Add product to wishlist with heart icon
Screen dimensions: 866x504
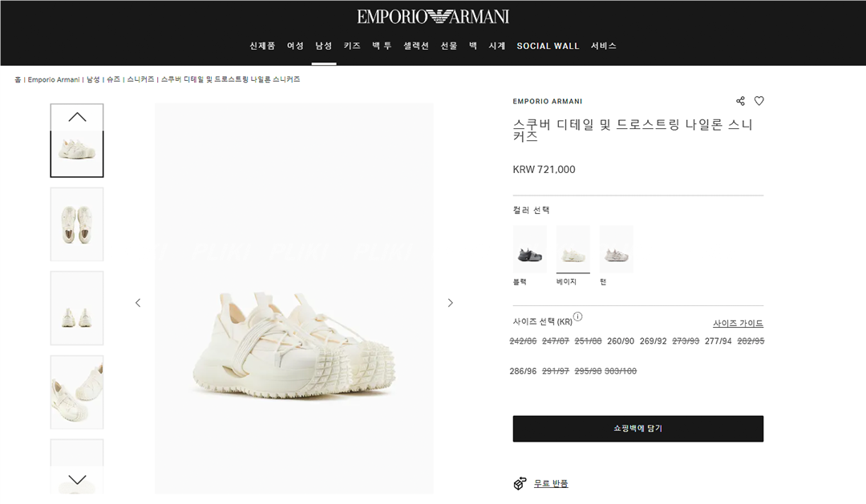pyautogui.click(x=759, y=101)
